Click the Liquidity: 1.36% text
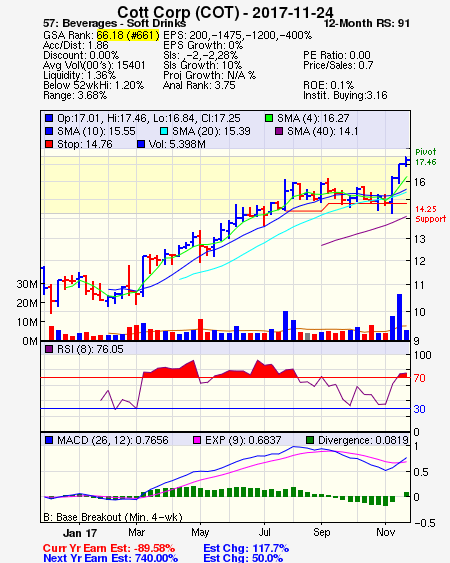This screenshot has height=563, width=450. pos(79,75)
